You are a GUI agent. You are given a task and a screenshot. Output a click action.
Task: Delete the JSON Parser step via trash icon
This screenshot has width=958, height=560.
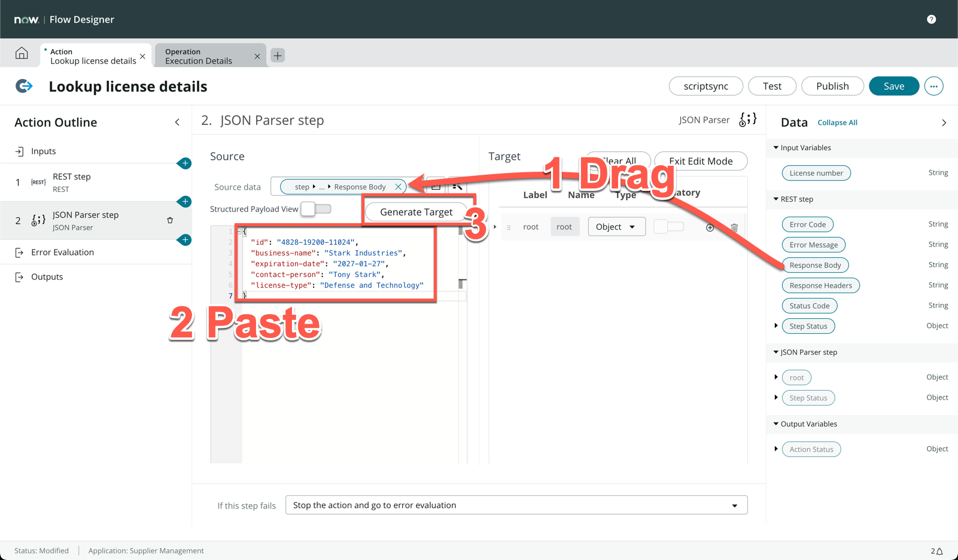coord(170,221)
